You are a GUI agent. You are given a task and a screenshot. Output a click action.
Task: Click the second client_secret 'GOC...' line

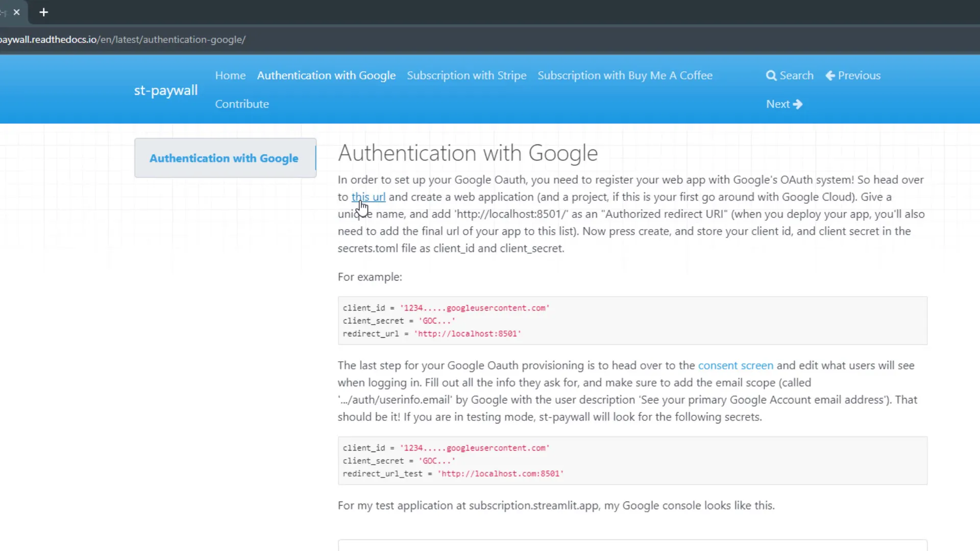click(399, 461)
